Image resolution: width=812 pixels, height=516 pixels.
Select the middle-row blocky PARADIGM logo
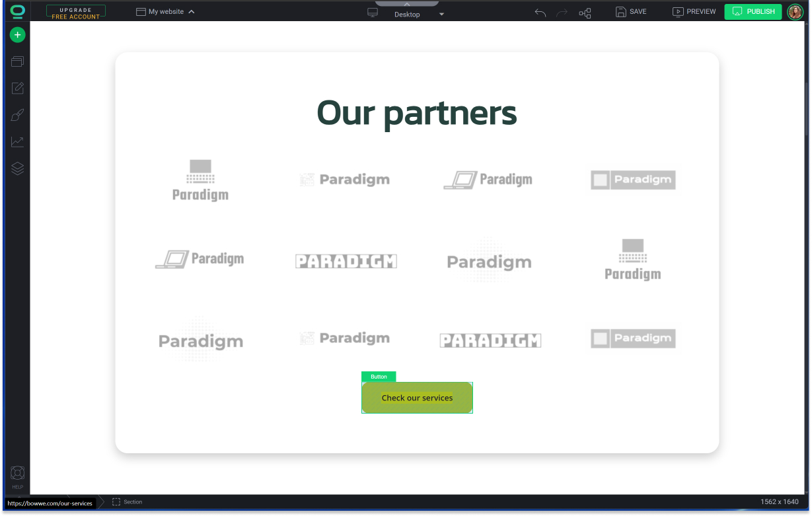click(346, 262)
